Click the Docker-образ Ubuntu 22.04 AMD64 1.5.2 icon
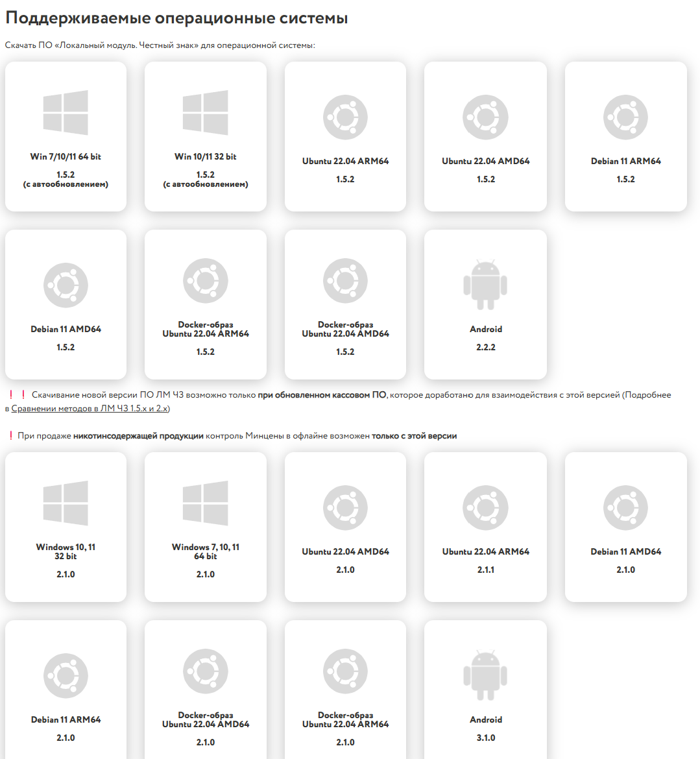 click(x=345, y=281)
